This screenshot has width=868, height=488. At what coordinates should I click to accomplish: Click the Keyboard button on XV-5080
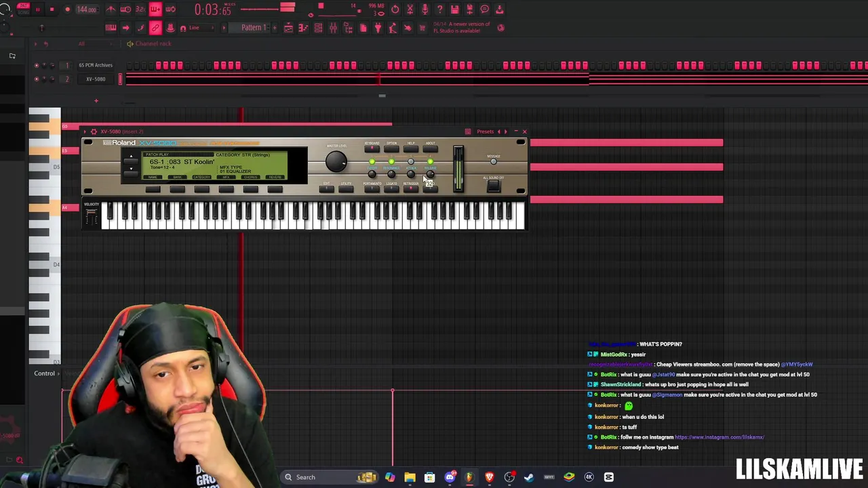[x=372, y=148]
